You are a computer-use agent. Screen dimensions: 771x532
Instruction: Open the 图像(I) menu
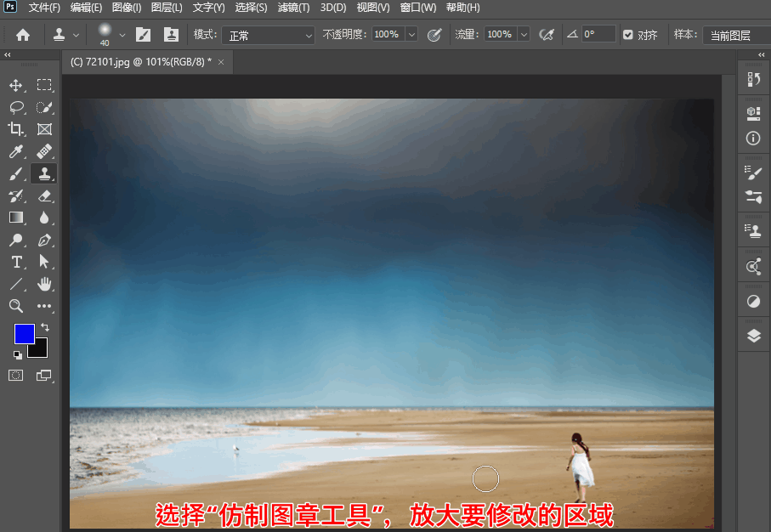[127, 8]
